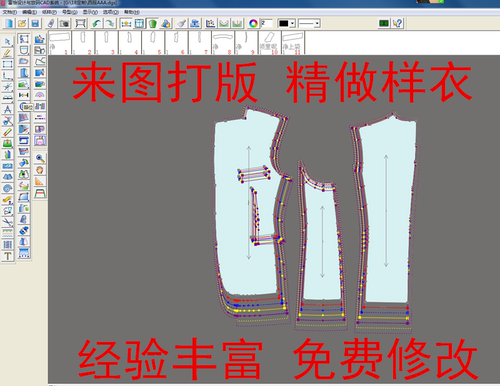This screenshot has height=386, width=500.
Task: Select pattern piece thumbnail number 8
Action: 223,43
